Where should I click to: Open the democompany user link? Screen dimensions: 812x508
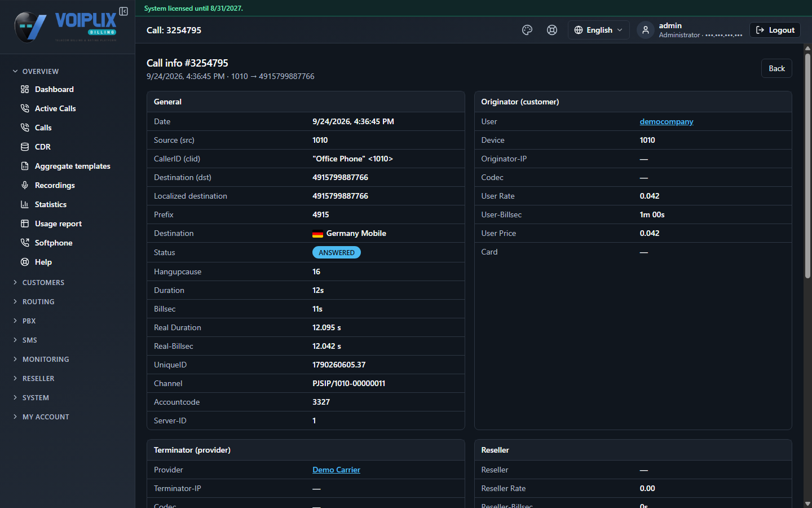point(667,121)
